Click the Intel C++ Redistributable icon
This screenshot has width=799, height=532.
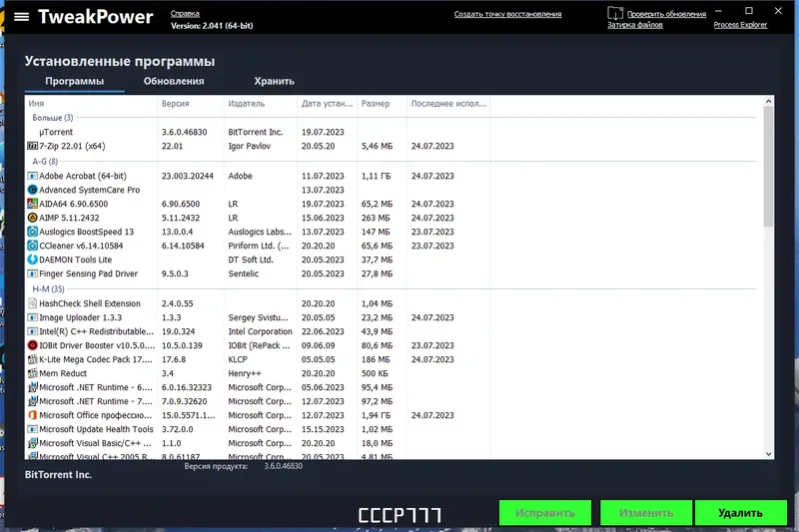[x=32, y=331]
